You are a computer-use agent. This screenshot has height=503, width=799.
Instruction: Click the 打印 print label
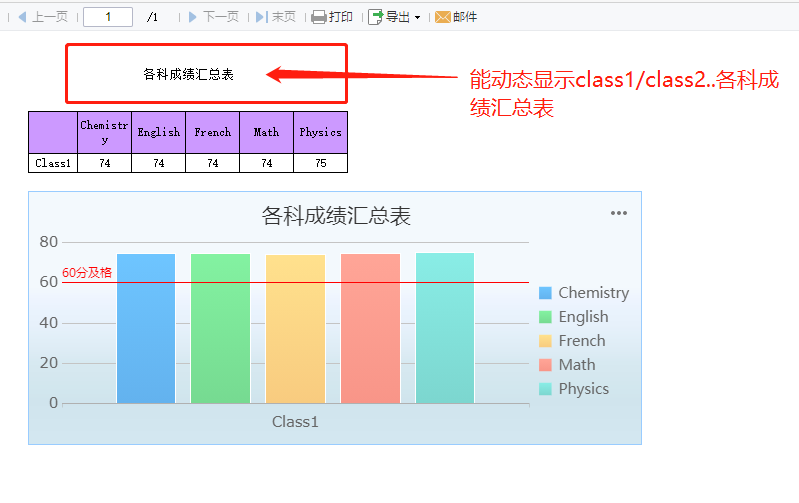(340, 17)
